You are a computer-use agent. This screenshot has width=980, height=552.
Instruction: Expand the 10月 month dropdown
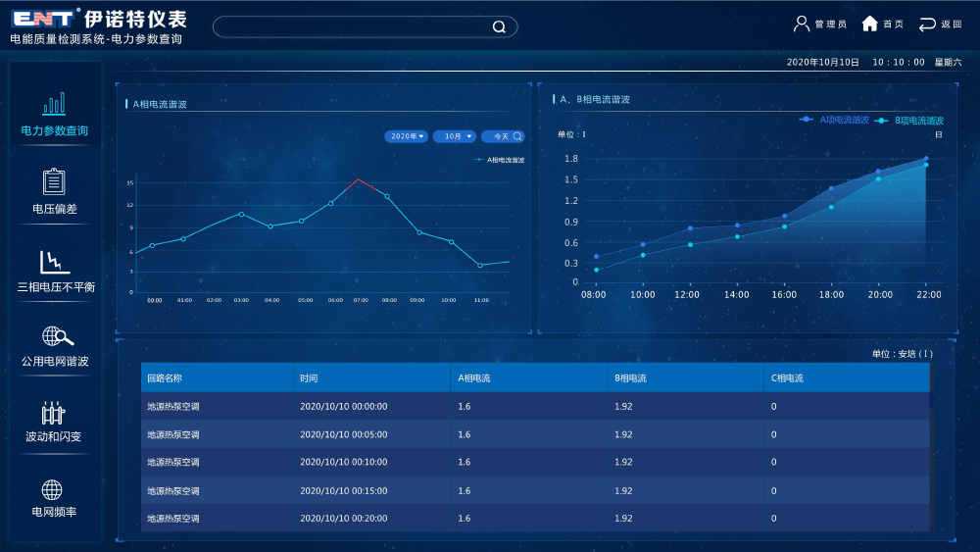tap(455, 136)
